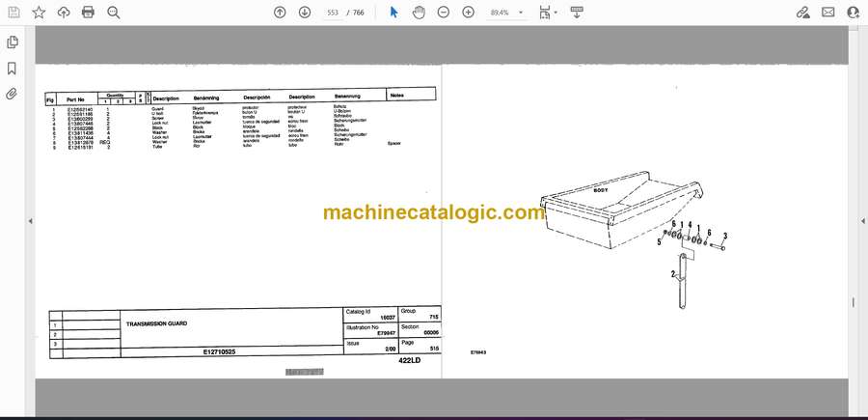
Task: Share document with others icon
Action: tap(854, 13)
